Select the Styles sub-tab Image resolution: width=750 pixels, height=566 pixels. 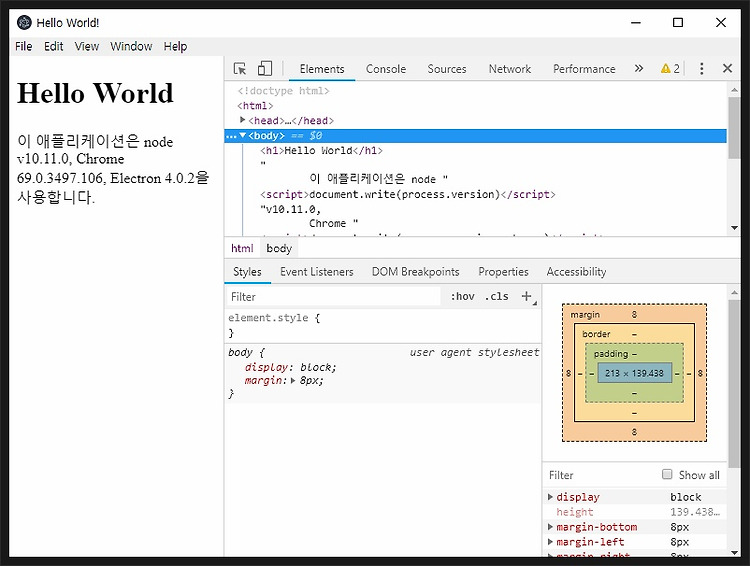[247, 272]
